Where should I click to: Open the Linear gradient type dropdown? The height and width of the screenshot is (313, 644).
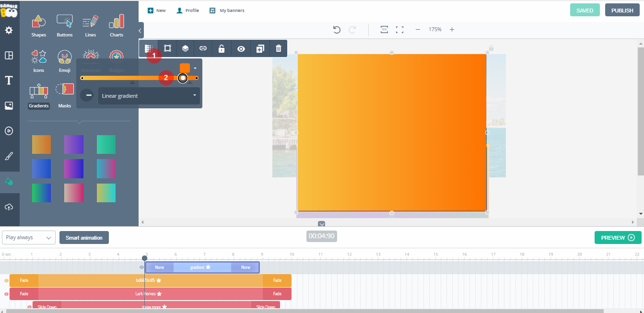(x=149, y=96)
